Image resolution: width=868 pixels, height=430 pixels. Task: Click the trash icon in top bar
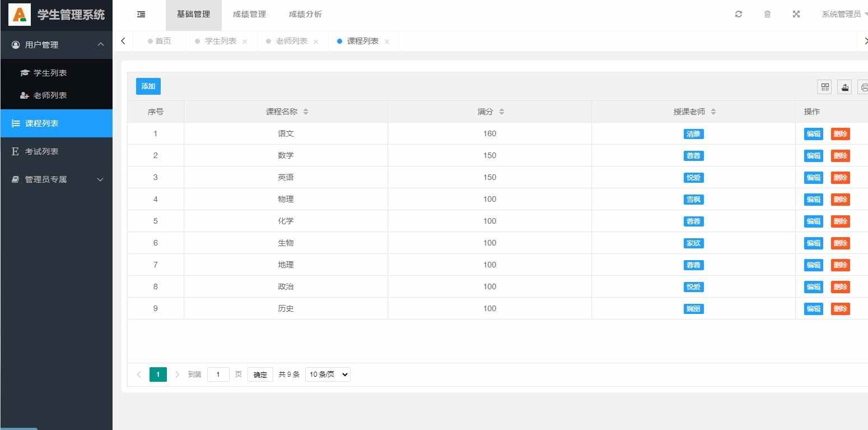tap(767, 15)
